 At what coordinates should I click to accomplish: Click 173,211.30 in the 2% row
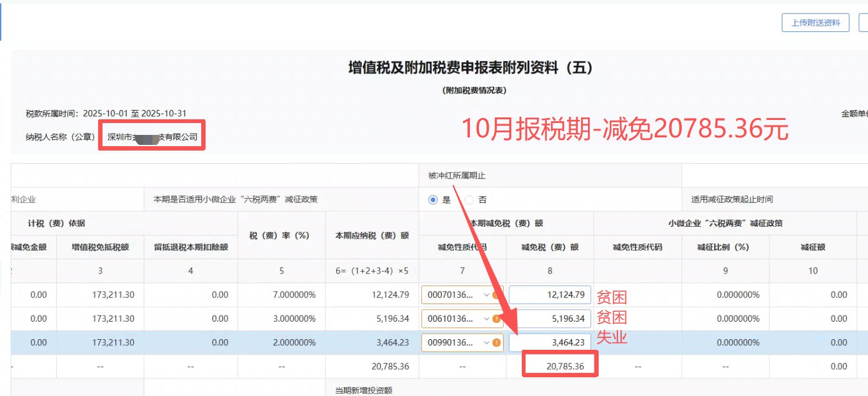[113, 342]
